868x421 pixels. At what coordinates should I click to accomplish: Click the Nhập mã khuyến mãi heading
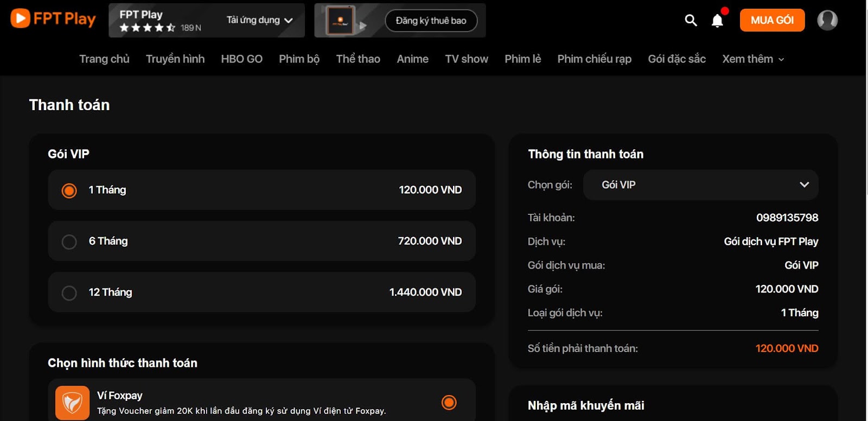586,405
